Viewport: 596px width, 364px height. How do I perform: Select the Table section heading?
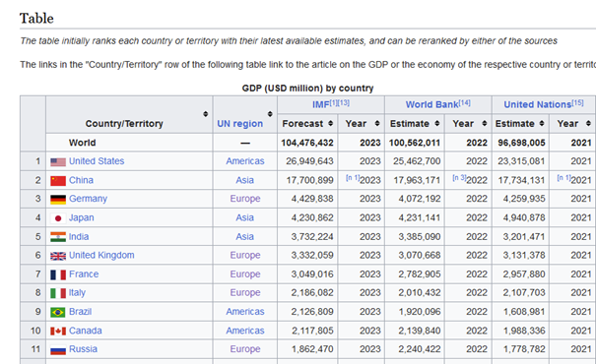coord(36,19)
